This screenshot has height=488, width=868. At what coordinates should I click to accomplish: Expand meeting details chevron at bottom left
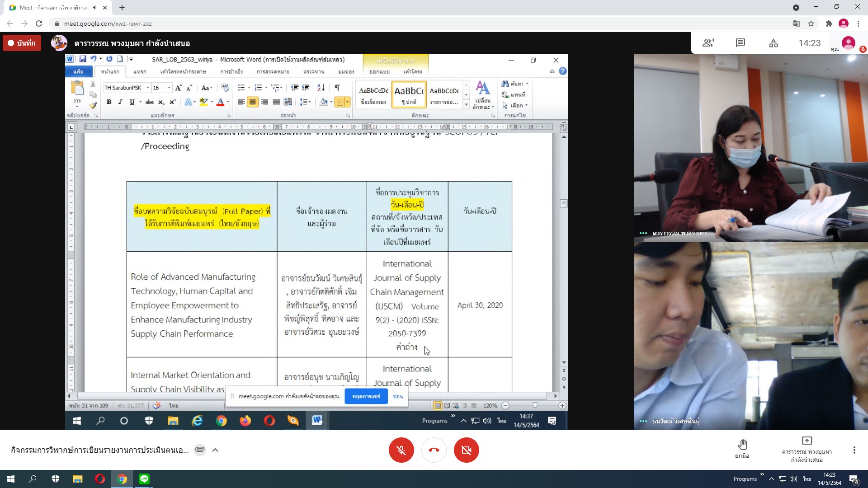click(215, 450)
